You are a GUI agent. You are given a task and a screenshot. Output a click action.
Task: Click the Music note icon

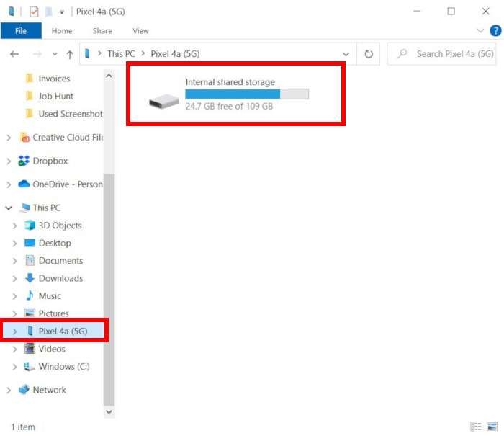(x=30, y=295)
